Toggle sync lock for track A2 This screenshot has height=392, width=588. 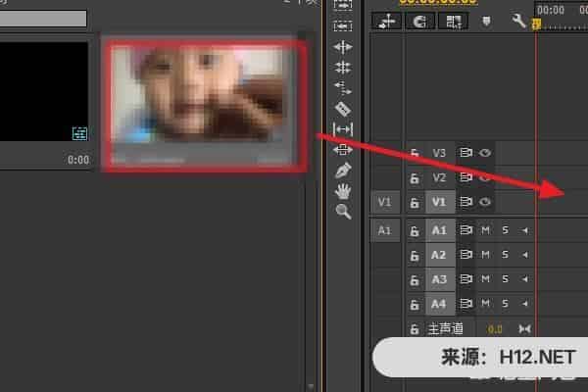[x=465, y=255]
